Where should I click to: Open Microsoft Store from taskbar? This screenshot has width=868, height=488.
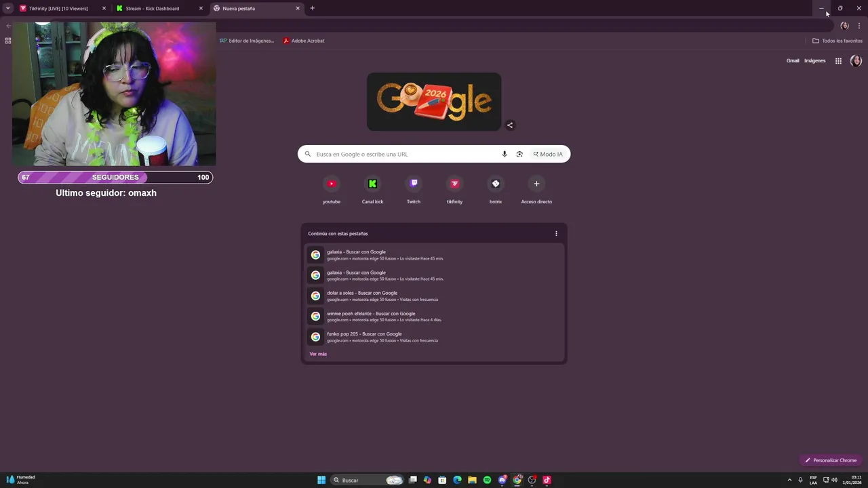coord(442,480)
